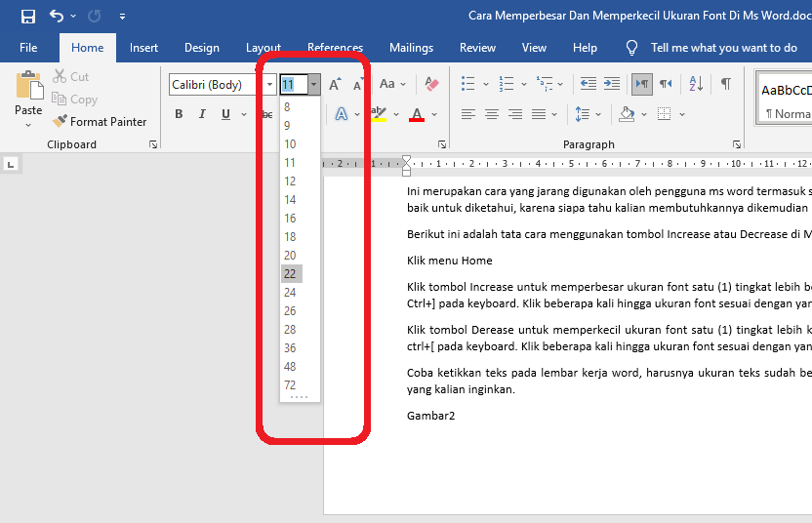Click the Bullets list icon
Image resolution: width=812 pixels, height=523 pixels.
pos(468,83)
